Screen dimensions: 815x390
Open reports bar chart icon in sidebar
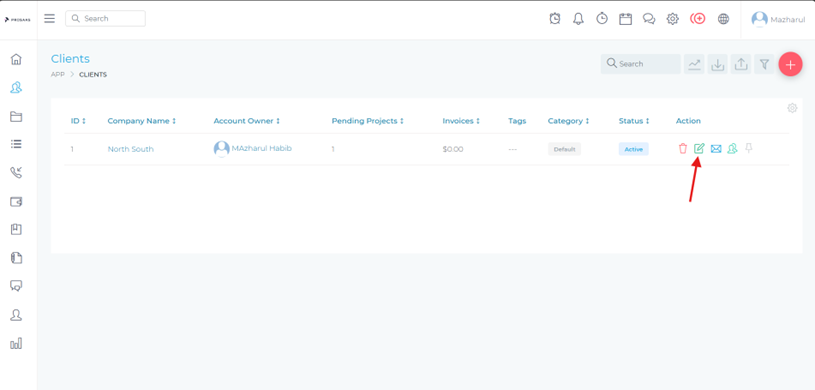click(16, 343)
